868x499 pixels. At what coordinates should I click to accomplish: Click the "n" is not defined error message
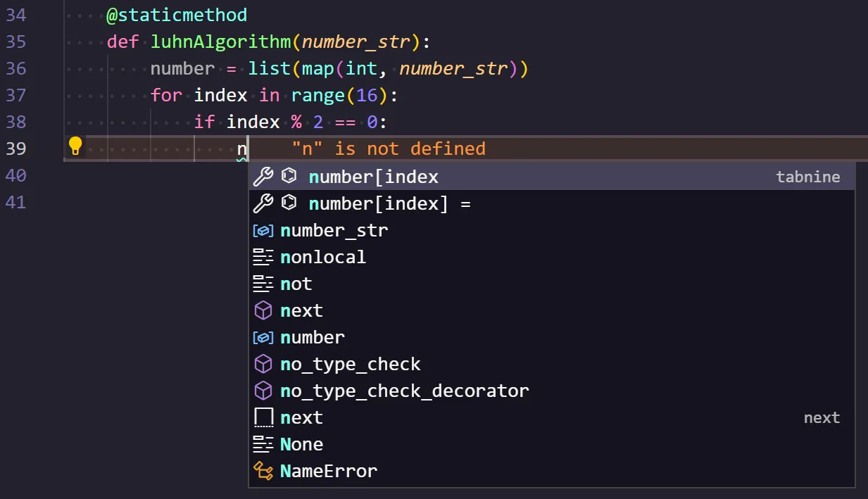click(x=389, y=149)
